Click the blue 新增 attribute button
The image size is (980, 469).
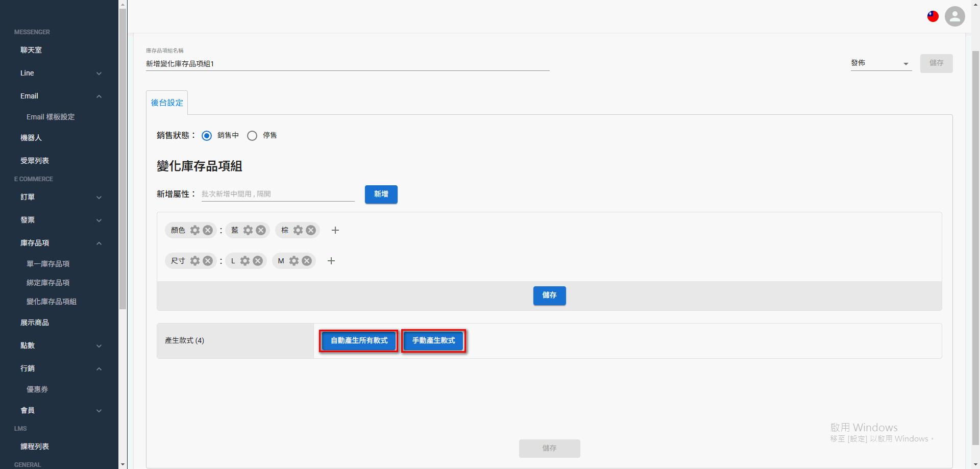pos(381,194)
